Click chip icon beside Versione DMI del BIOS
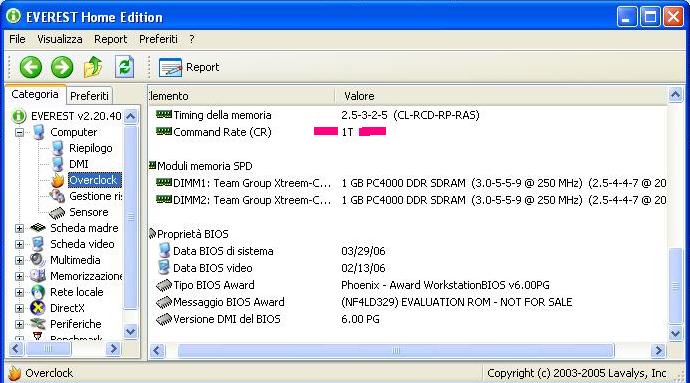Viewport: 690px width, 383px height. (164, 319)
